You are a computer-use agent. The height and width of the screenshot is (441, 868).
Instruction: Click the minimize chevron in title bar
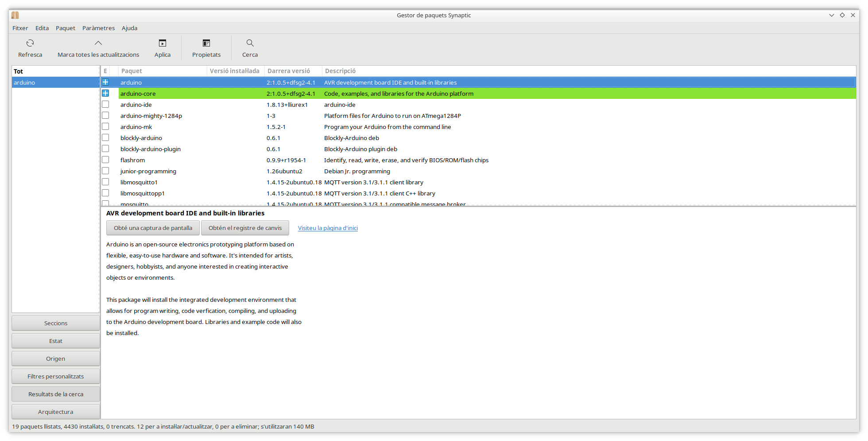pyautogui.click(x=832, y=15)
